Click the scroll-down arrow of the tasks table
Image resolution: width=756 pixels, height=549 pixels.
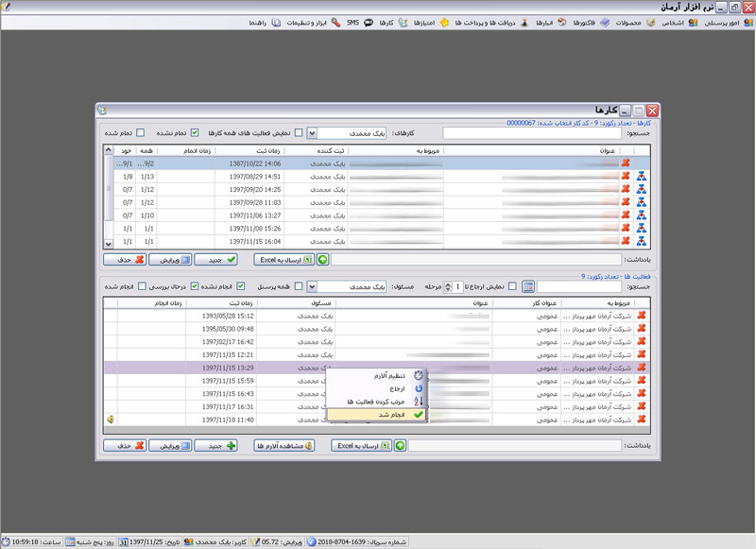click(108, 244)
